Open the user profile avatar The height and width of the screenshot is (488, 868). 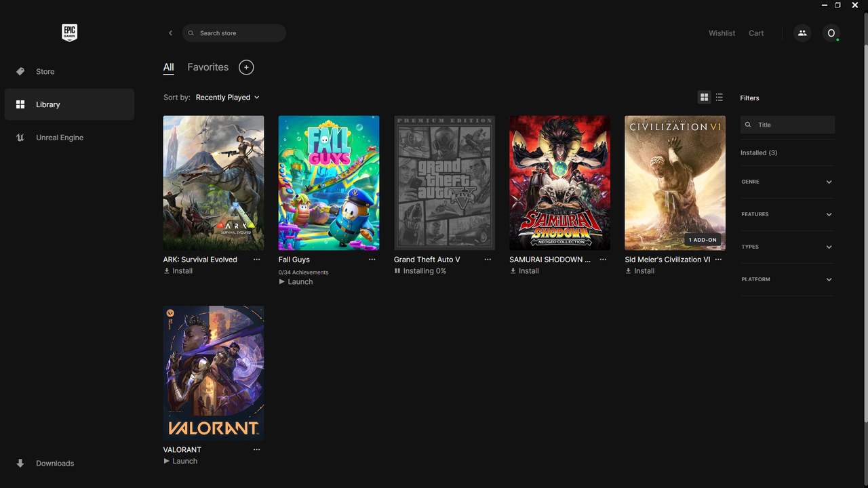(831, 33)
